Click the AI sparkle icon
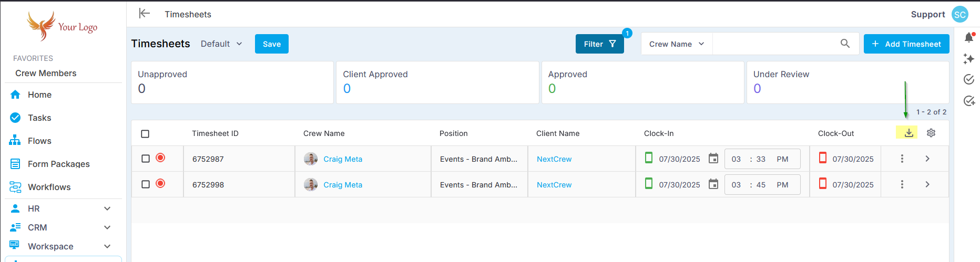Image resolution: width=980 pixels, height=262 pixels. [x=969, y=59]
